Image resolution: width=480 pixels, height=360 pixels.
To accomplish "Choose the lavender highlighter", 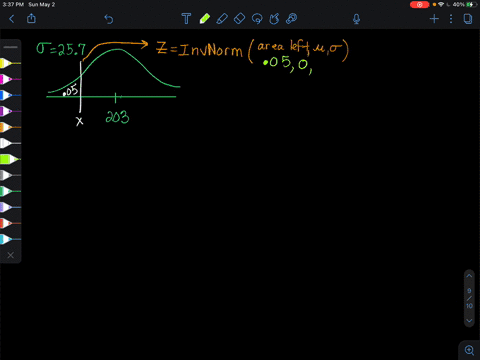I will (x=10, y=207).
